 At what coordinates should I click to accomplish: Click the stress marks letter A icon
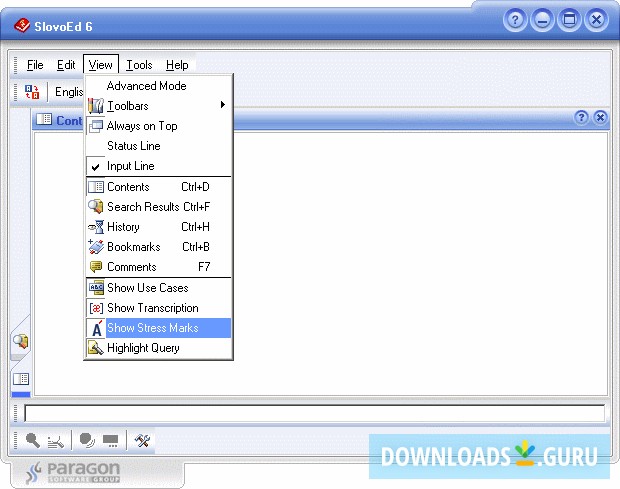coord(96,328)
